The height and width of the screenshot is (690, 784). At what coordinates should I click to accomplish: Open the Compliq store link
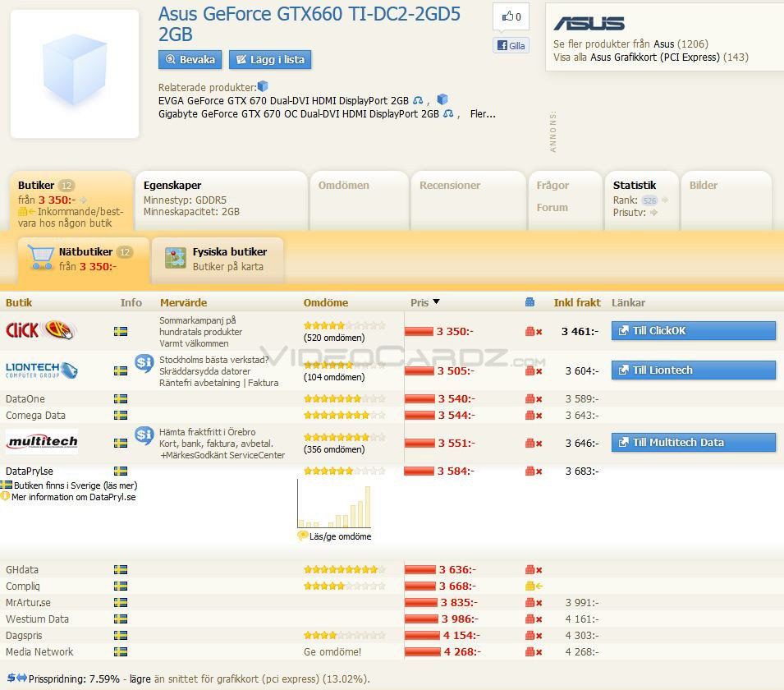22,586
